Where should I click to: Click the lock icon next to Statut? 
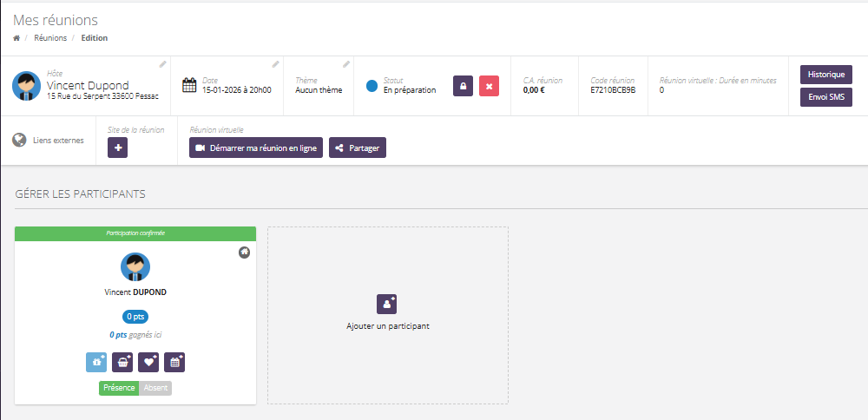(463, 86)
